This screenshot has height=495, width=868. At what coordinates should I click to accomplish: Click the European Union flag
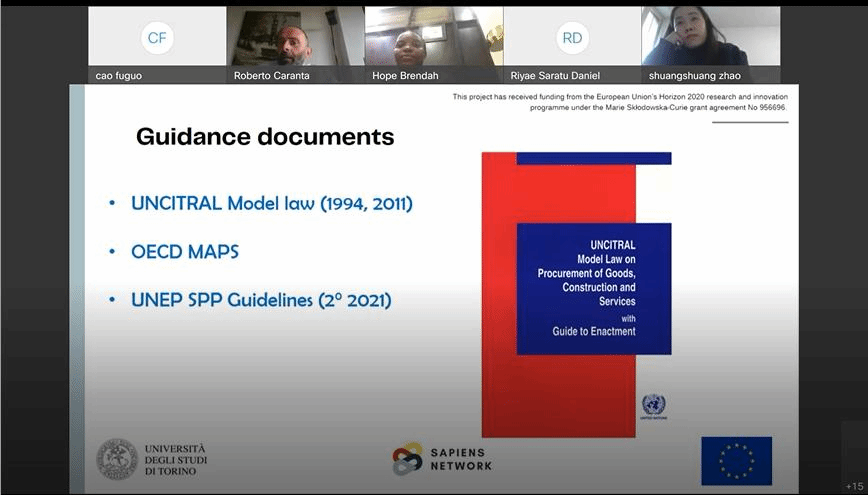pos(736,460)
